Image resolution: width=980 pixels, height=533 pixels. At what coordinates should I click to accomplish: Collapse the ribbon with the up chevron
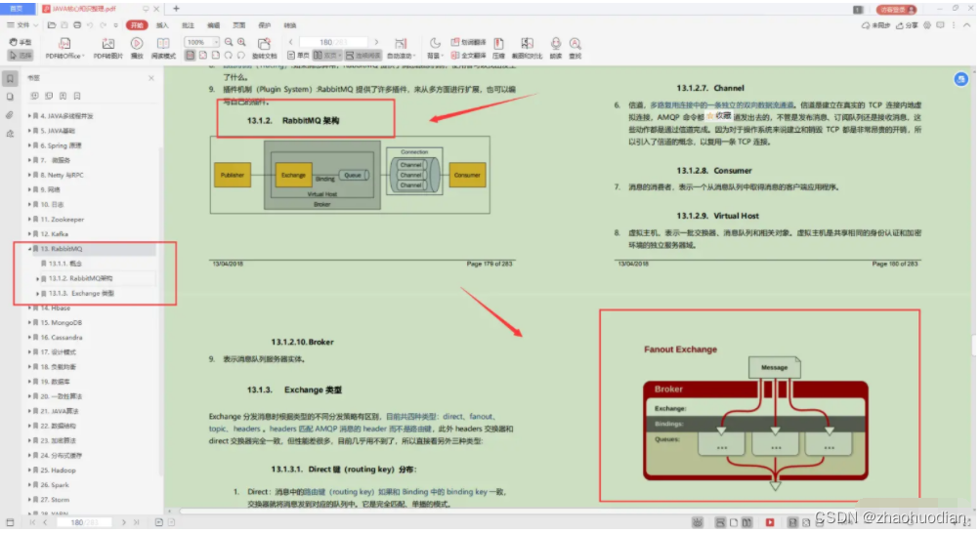(x=967, y=25)
